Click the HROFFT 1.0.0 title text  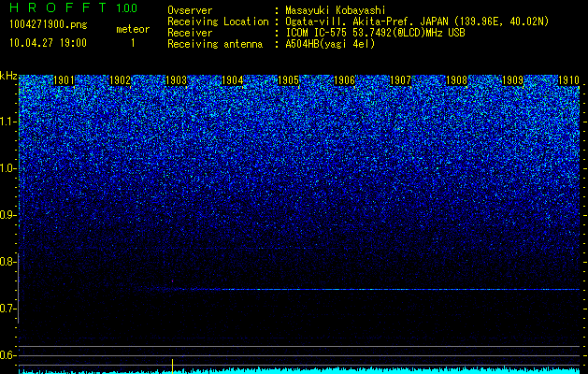(x=73, y=7)
